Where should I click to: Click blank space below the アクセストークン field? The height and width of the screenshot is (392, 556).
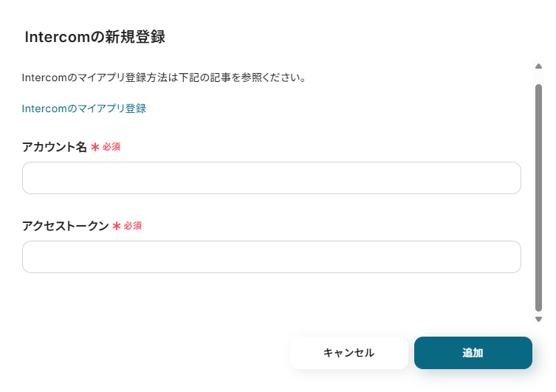pos(271,295)
